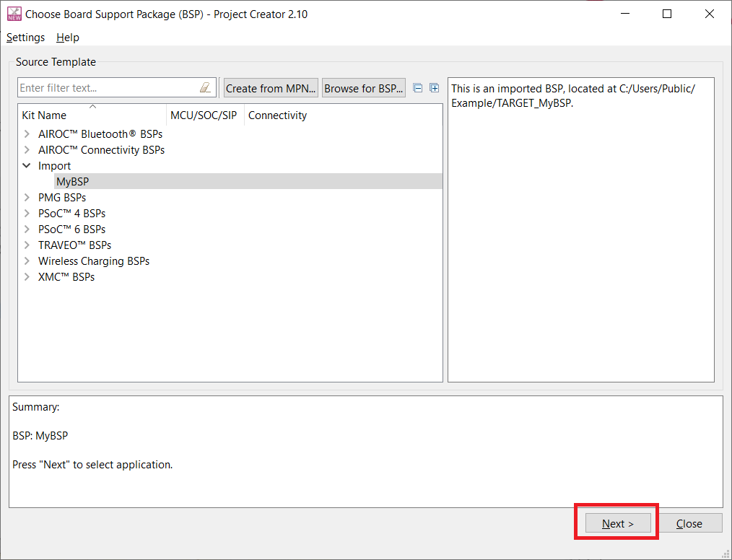732x560 pixels.
Task: Expand PSoC 6 BSPs group
Action: click(27, 229)
